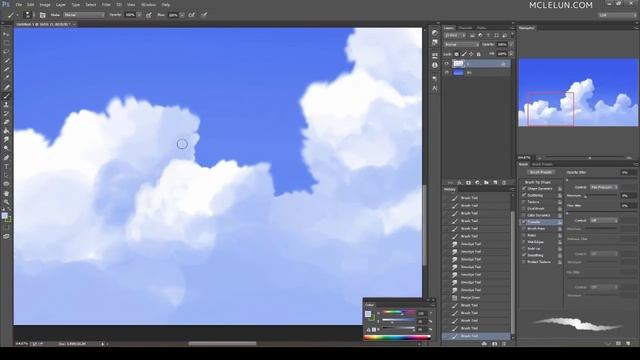
Task: Open the workspace switcher dropdown
Action: [617, 15]
